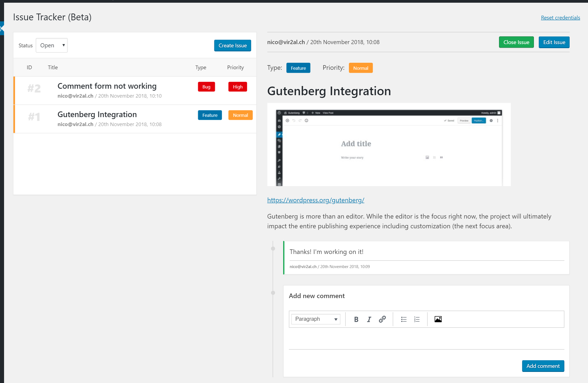Image resolution: width=588 pixels, height=383 pixels.
Task: Click the ID column header
Action: [x=29, y=67]
